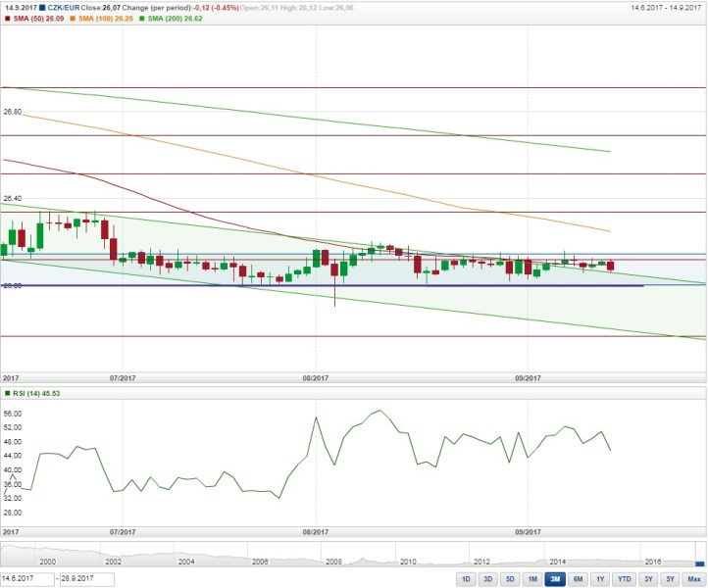Screen dimensions: 708x588
Task: Click the SMA (200) green legend marker
Action: click(x=139, y=20)
